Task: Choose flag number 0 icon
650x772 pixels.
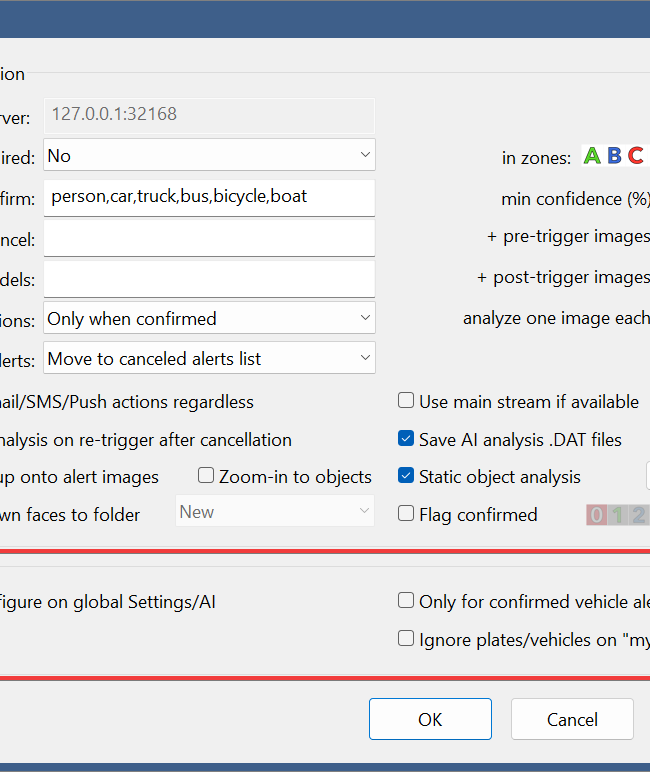Action: (x=596, y=515)
